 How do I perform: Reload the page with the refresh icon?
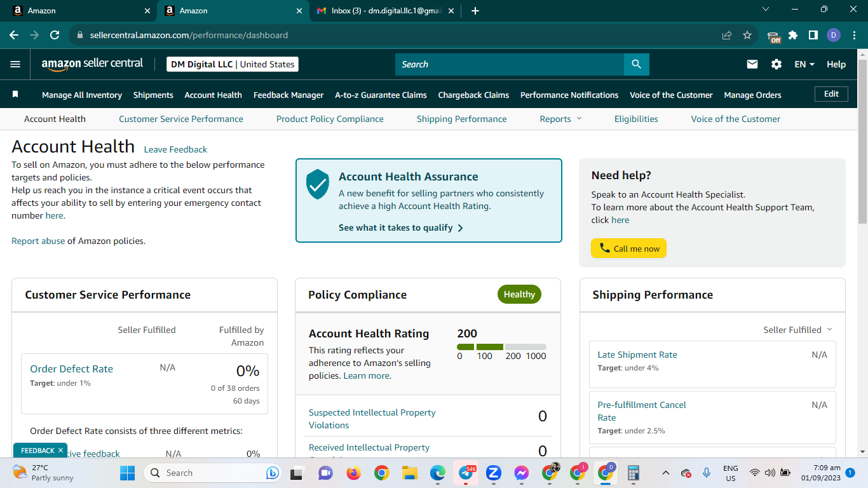[x=55, y=35]
